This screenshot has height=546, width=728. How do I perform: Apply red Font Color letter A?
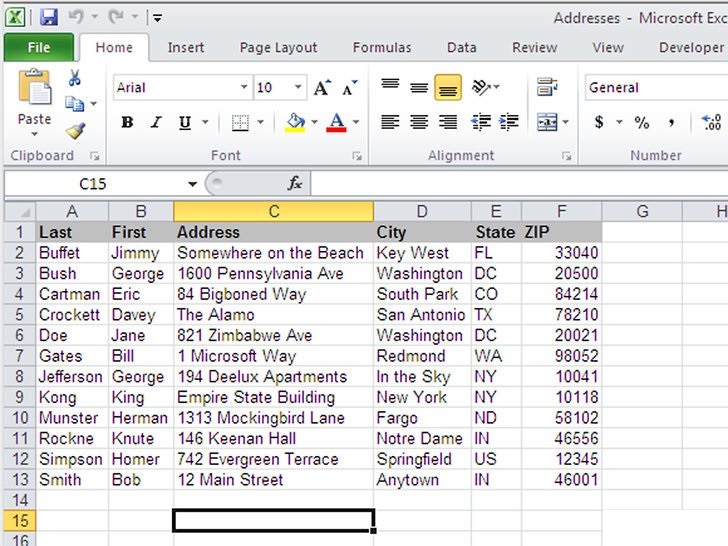coord(337,123)
